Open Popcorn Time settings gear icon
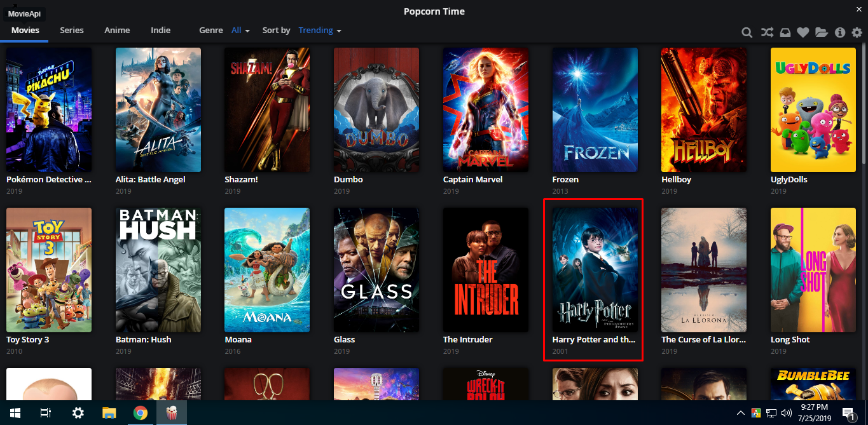The width and height of the screenshot is (868, 425). 857,32
